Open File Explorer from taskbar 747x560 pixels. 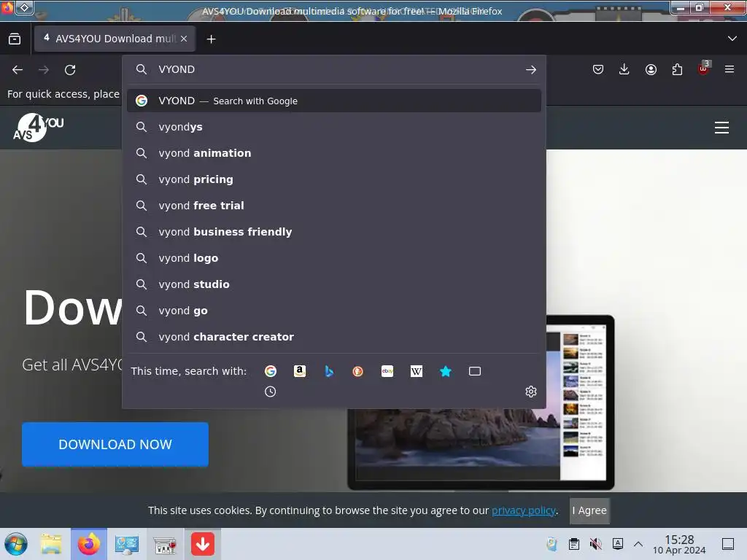tap(51, 544)
